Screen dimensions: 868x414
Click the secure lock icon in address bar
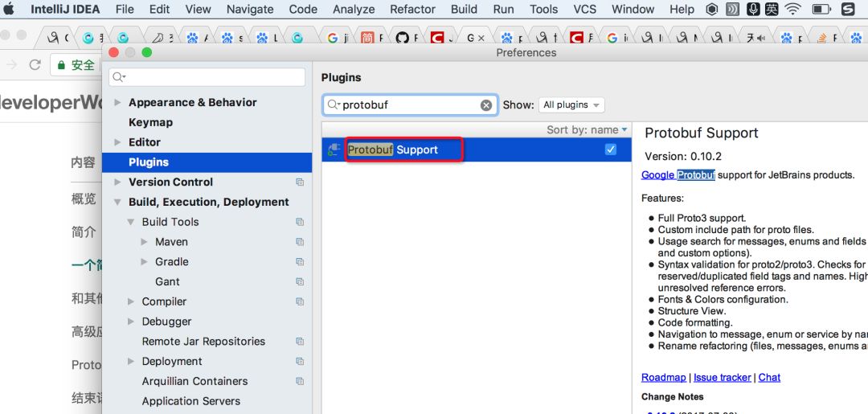point(61,65)
